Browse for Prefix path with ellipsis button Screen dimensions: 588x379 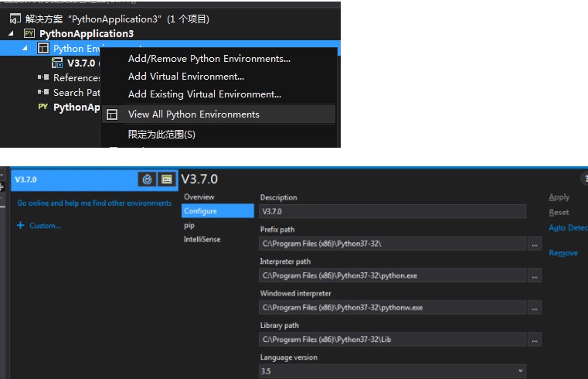tap(535, 244)
